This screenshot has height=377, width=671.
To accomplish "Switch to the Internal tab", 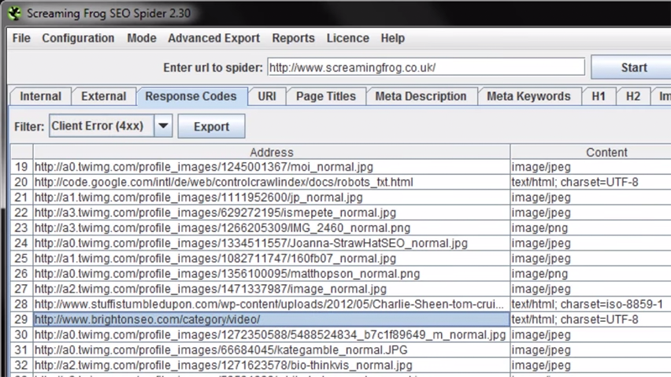I will pos(41,96).
